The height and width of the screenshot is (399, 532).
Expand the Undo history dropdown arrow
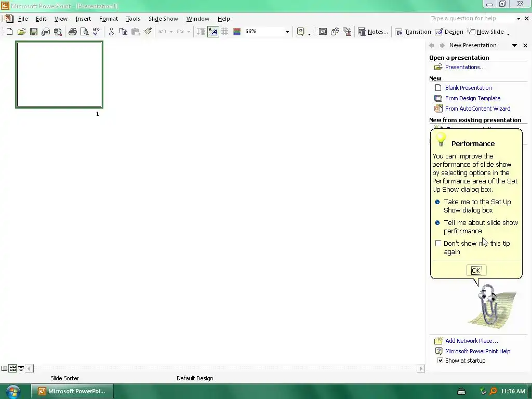click(x=171, y=32)
